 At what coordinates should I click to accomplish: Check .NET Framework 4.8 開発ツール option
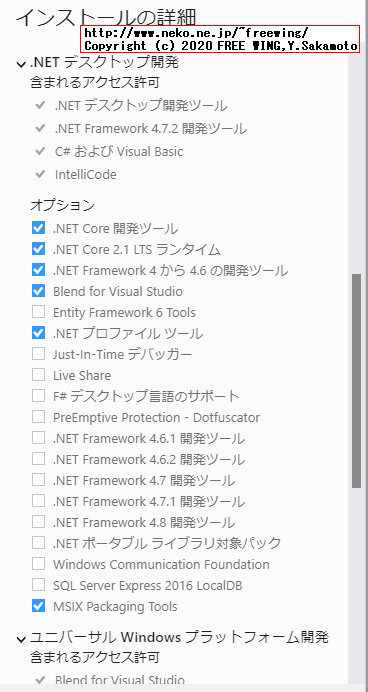tap(38, 522)
